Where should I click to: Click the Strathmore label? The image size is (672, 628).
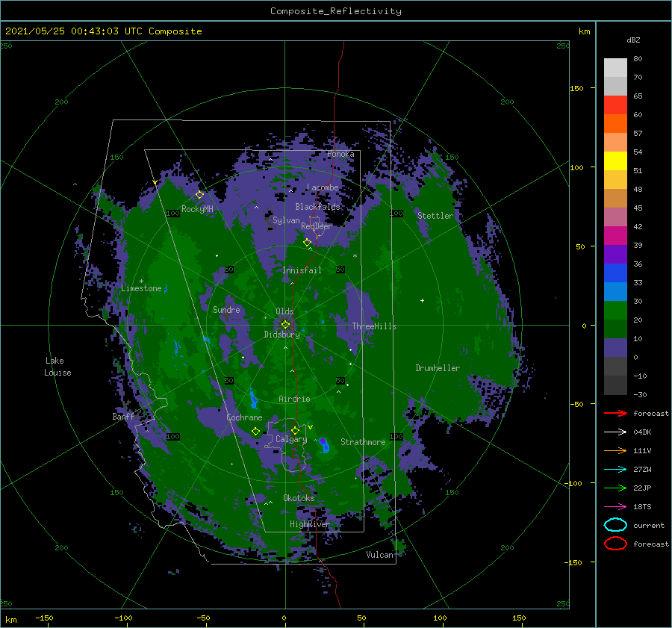click(363, 442)
